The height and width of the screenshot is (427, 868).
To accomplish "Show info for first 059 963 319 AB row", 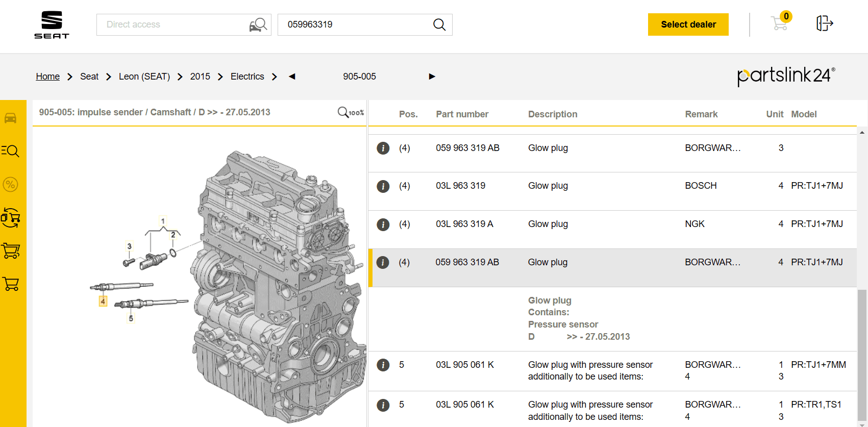I will click(383, 148).
